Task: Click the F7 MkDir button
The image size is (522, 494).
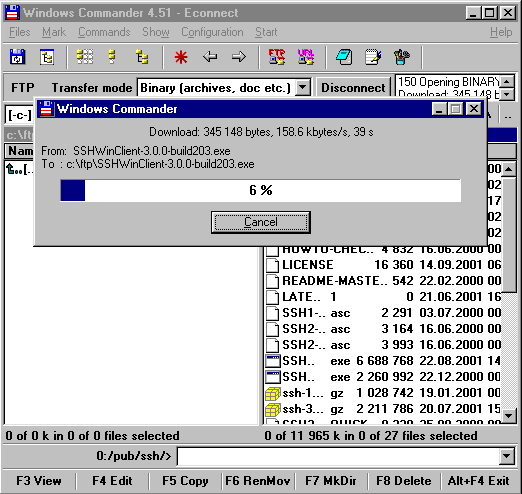Action: coord(331,481)
